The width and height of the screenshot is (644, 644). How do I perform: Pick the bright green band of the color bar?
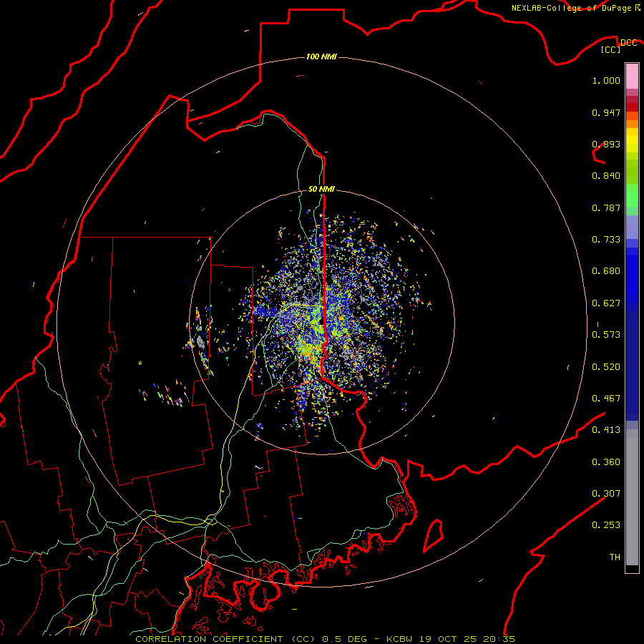(632, 195)
